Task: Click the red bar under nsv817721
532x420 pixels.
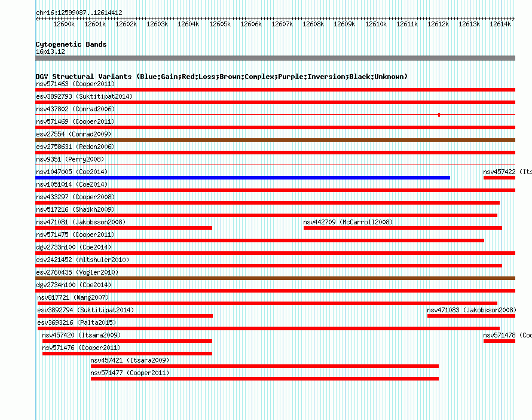Action: (267, 303)
